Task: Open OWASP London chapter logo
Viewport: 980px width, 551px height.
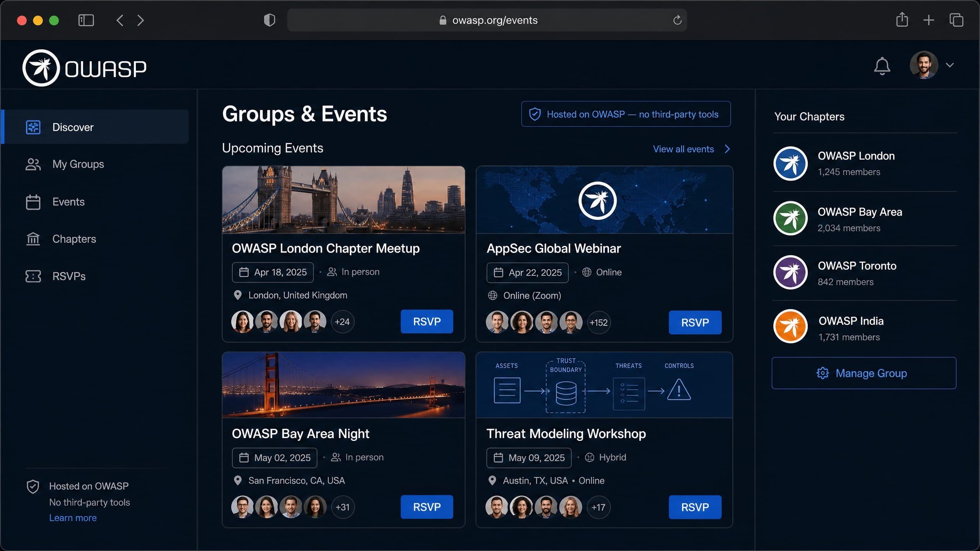Action: (791, 163)
